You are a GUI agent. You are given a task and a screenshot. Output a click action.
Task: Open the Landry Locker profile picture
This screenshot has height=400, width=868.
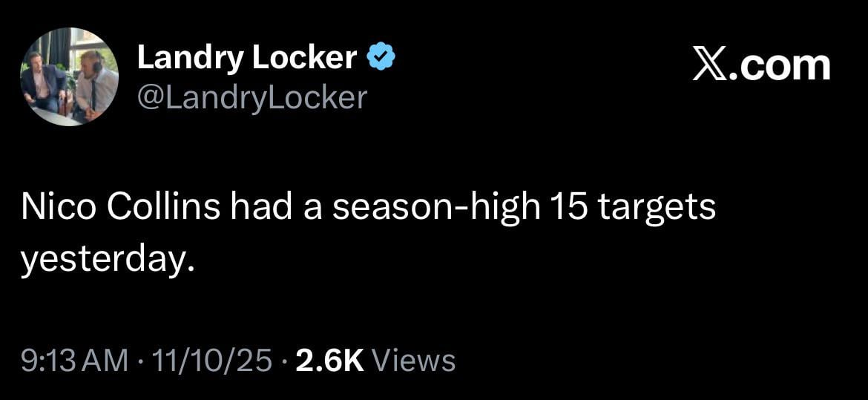click(x=70, y=78)
